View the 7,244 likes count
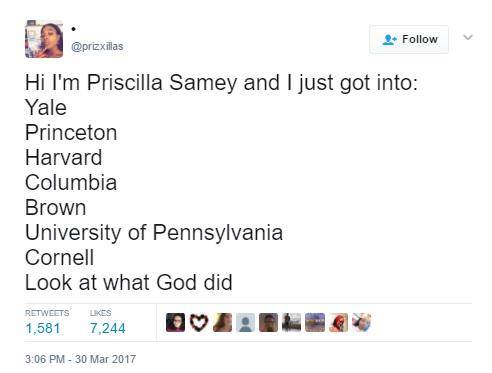The width and height of the screenshot is (492, 373). pos(107,328)
